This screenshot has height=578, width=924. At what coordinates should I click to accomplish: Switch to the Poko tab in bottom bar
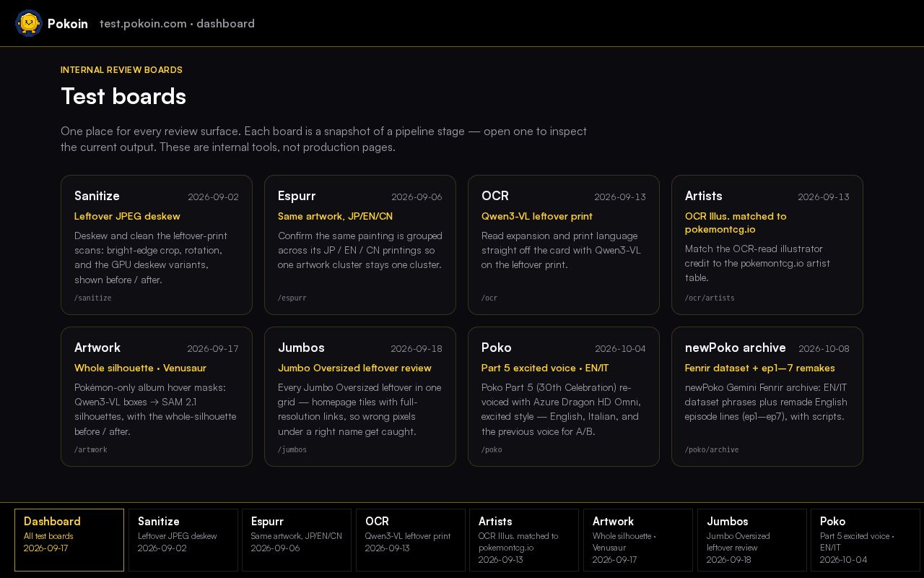coord(866,540)
